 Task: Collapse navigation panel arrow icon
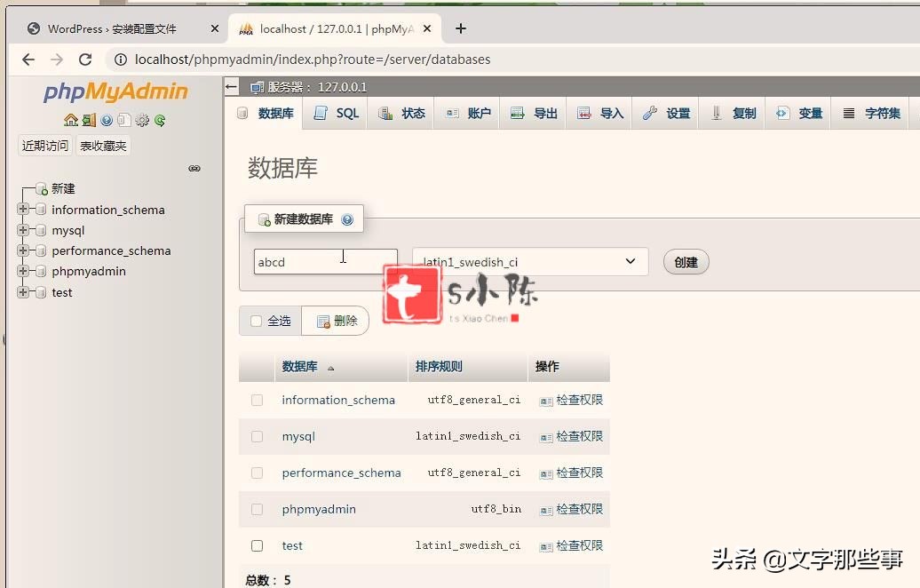point(231,87)
